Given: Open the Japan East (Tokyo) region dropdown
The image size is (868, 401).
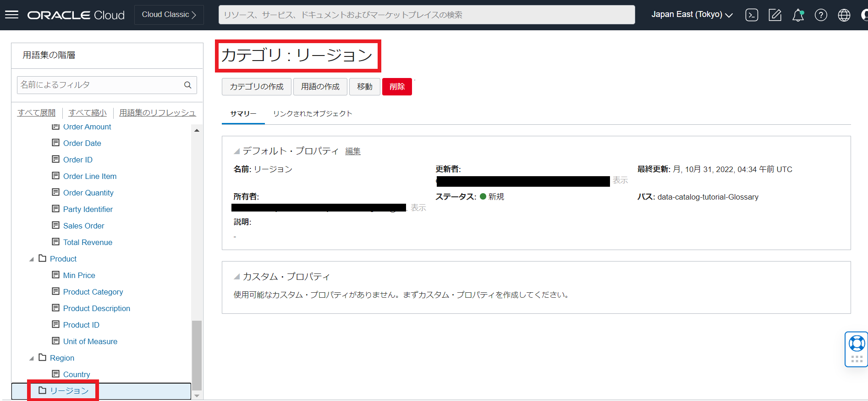Looking at the screenshot, I should pyautogui.click(x=692, y=15).
